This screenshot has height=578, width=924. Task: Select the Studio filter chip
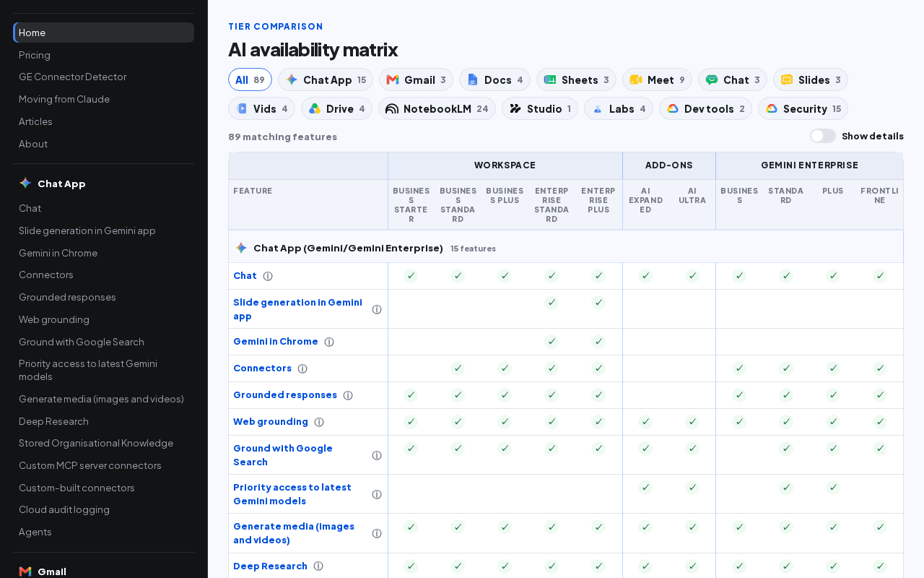[540, 108]
